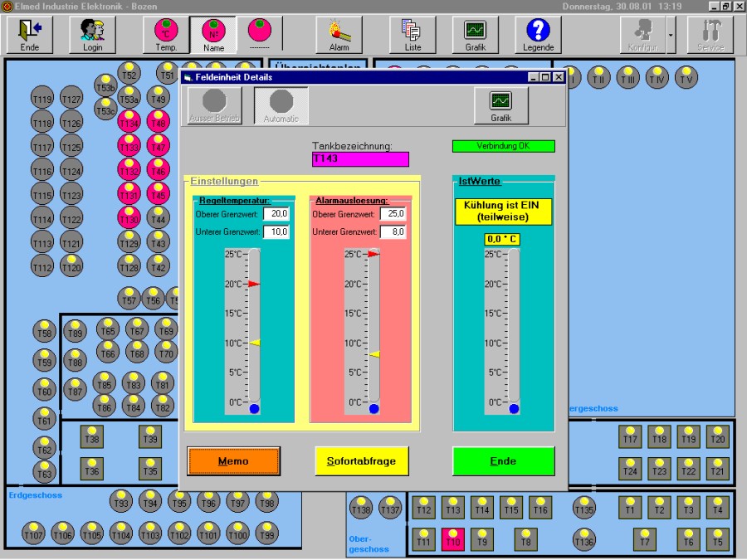The width and height of the screenshot is (747, 560).
Task: Toggle the Ausser Betrieb button
Action: [x=214, y=105]
